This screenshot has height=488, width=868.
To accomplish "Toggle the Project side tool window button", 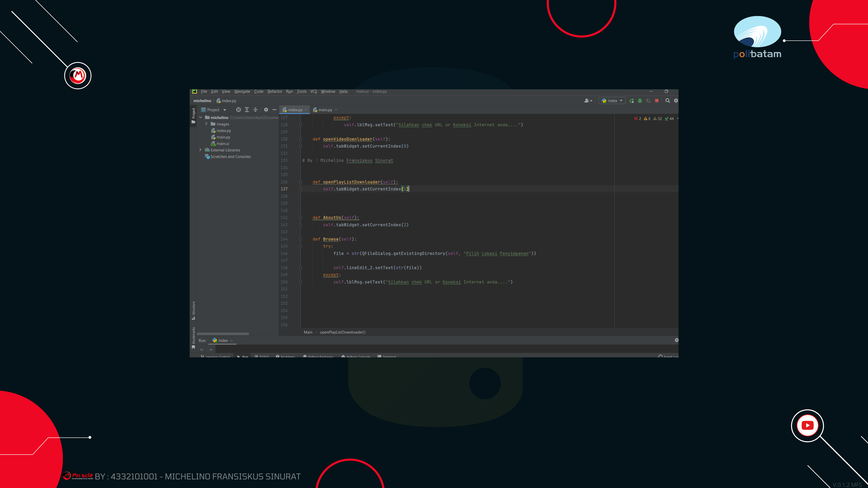I will [x=193, y=115].
